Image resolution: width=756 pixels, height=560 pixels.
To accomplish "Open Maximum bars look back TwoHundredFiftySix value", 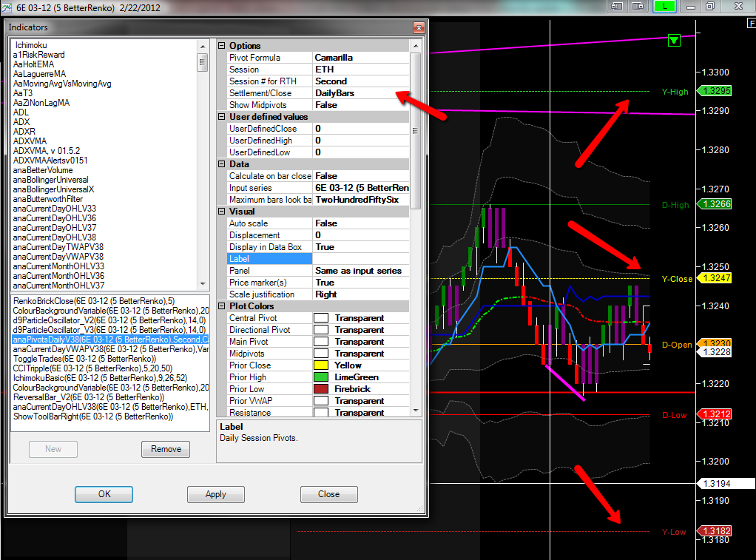I will (361, 200).
